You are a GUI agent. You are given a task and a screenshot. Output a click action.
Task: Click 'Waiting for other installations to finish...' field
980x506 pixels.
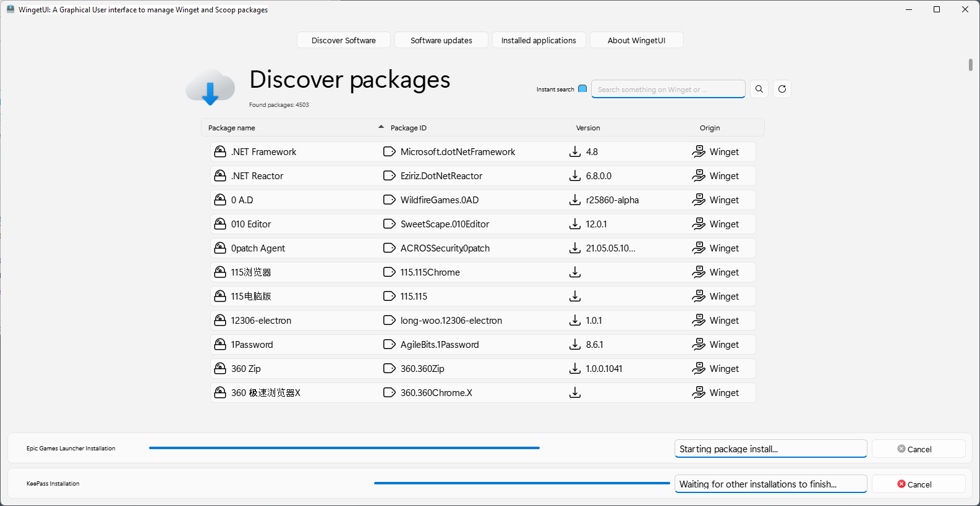[x=770, y=484]
